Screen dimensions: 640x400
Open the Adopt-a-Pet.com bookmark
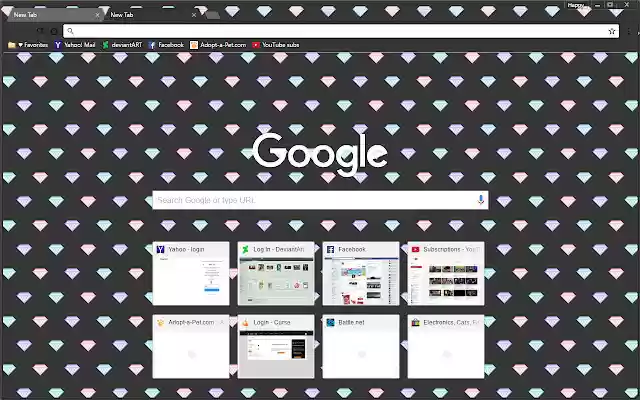click(x=218, y=45)
